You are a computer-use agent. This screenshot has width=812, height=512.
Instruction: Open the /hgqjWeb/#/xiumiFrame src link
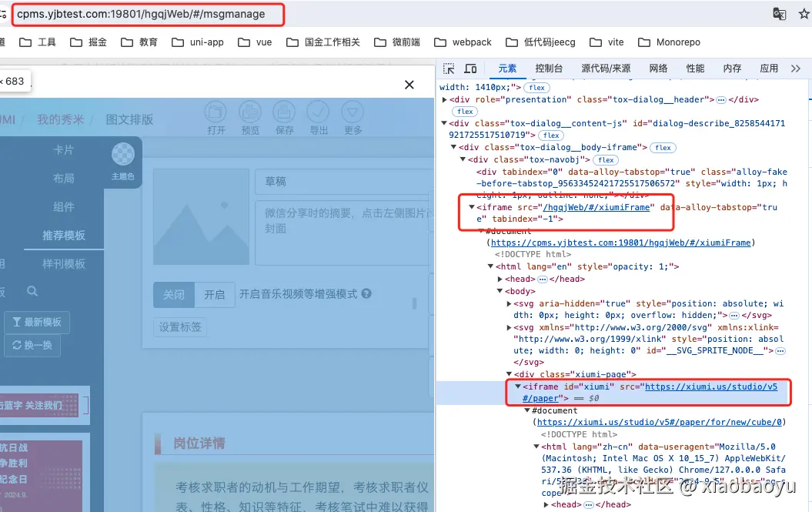tap(596, 207)
